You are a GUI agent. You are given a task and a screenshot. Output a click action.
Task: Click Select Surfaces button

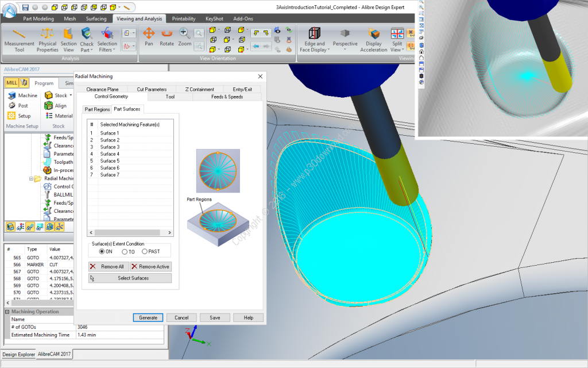pos(130,278)
